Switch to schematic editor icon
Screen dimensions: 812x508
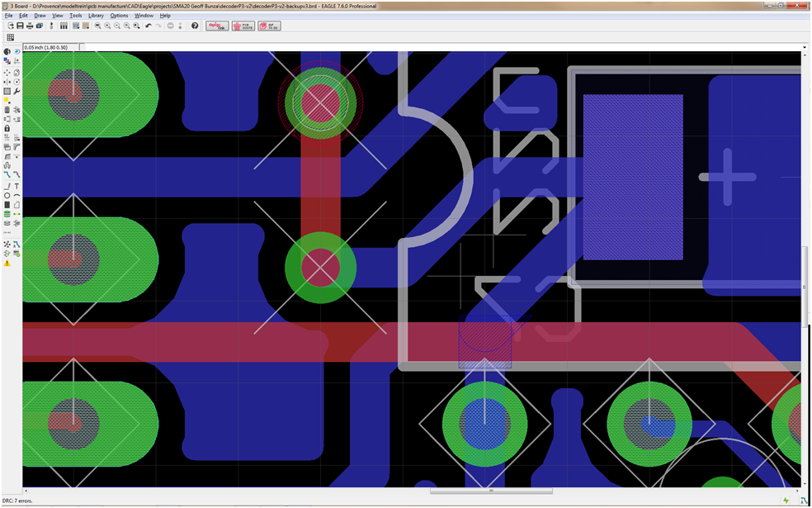tap(51, 26)
